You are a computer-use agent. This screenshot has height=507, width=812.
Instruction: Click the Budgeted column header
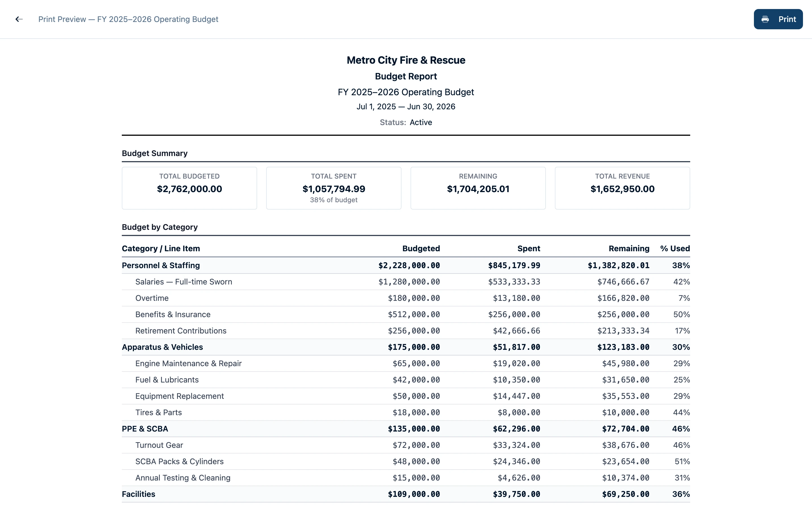[x=421, y=248]
